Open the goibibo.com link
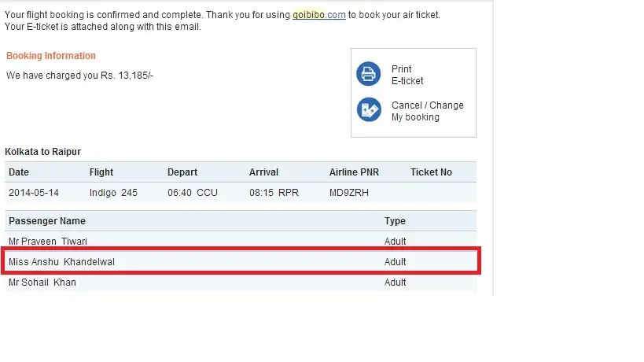This screenshot has height=362, width=644. click(x=320, y=15)
